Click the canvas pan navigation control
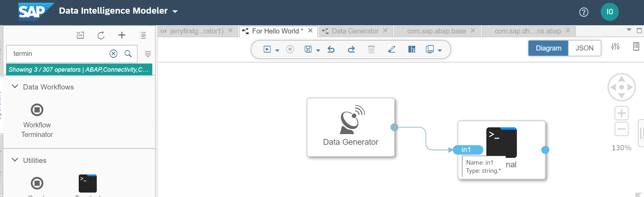 point(622,87)
